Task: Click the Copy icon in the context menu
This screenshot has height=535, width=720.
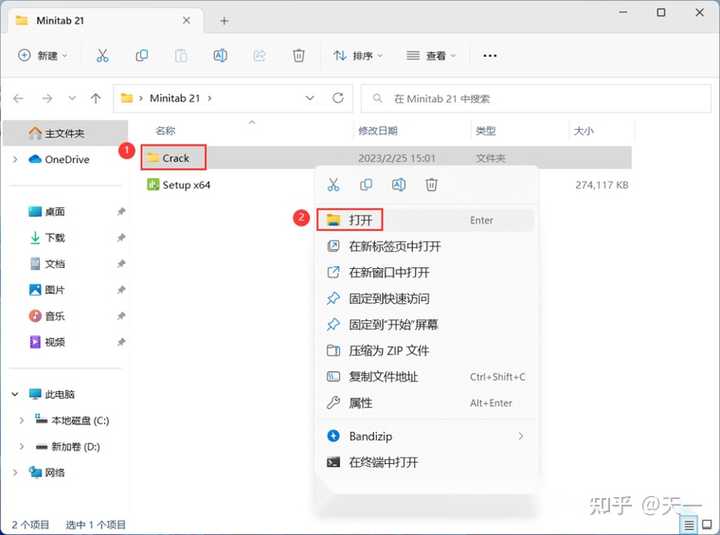Action: point(366,185)
